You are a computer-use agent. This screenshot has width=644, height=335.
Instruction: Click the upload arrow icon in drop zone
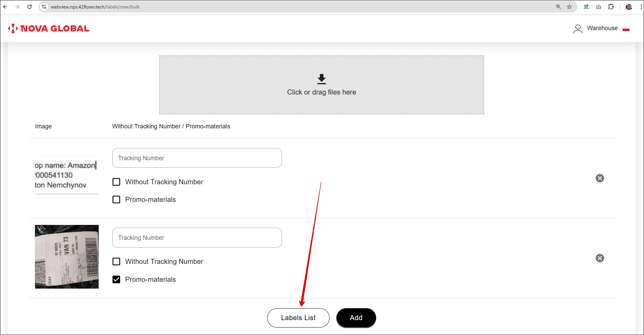[321, 79]
